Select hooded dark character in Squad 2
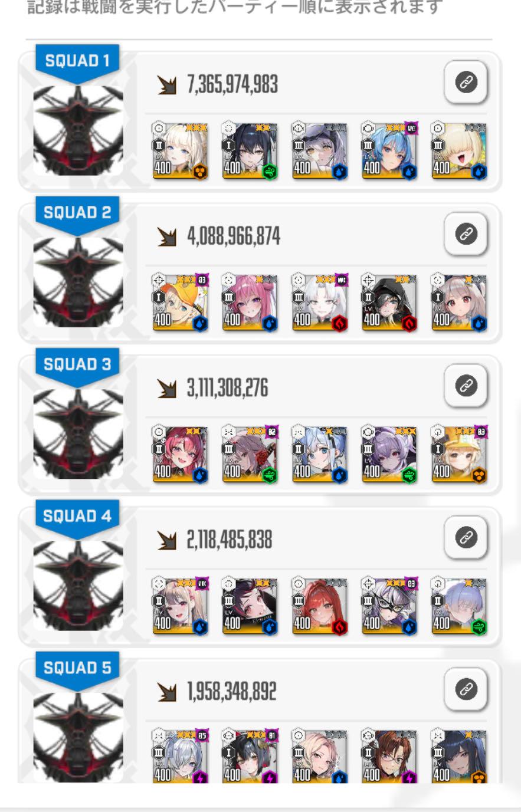The image size is (521, 812). coord(389,303)
